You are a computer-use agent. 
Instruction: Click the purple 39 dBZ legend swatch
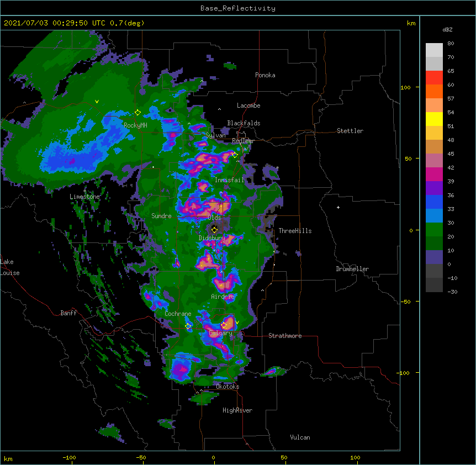coord(434,188)
